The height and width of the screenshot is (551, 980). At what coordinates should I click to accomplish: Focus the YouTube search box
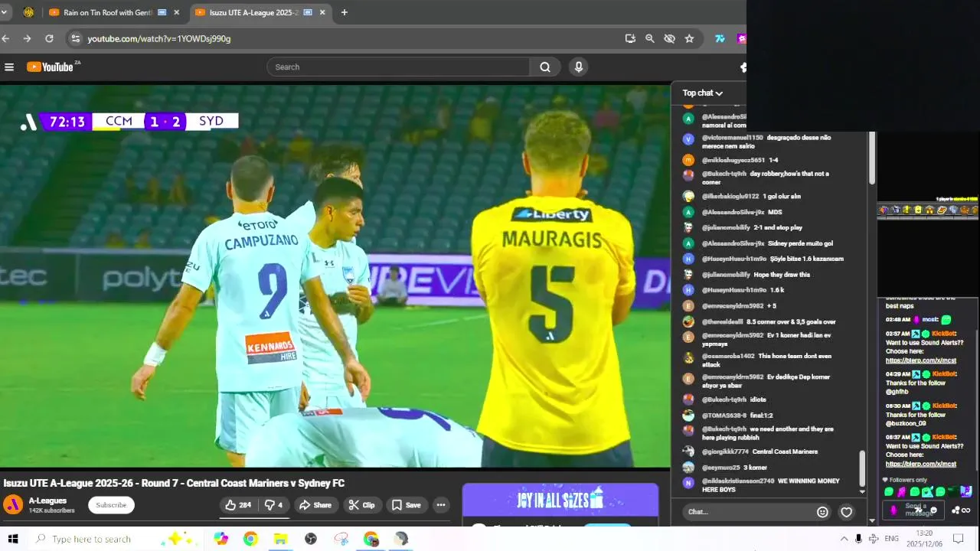(398, 67)
